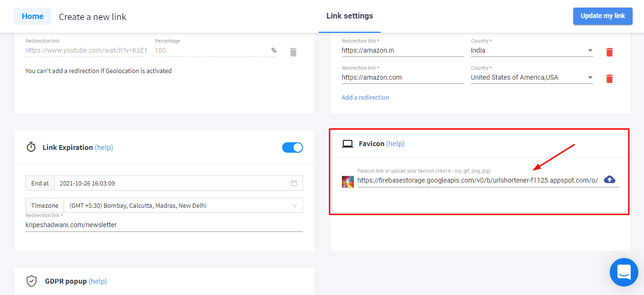The width and height of the screenshot is (644, 295).
Task: Click the GDPR popup shield icon
Action: pos(31,281)
